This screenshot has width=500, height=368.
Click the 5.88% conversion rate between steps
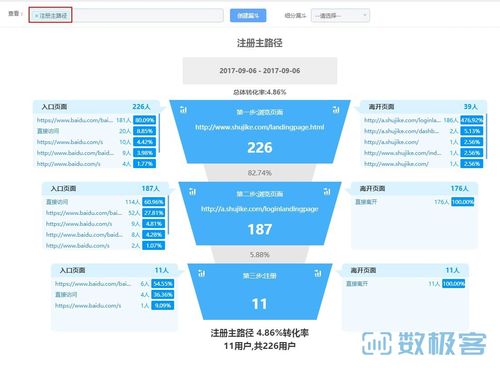coord(260,255)
